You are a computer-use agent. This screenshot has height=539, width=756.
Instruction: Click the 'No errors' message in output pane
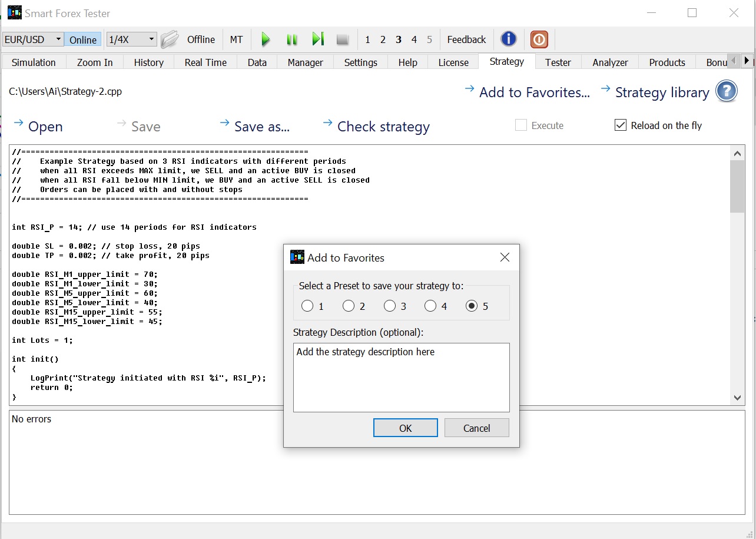tap(31, 419)
